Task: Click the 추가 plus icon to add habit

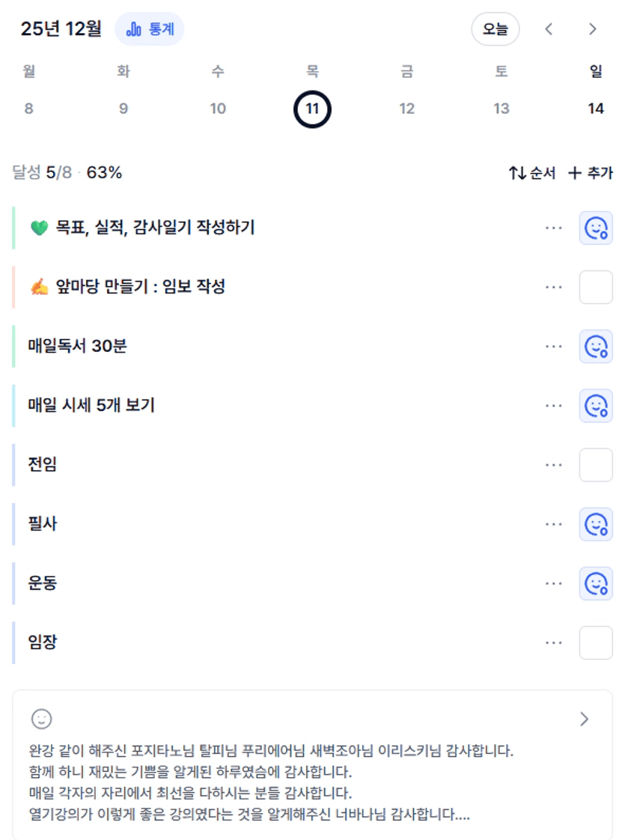Action: pos(575,173)
